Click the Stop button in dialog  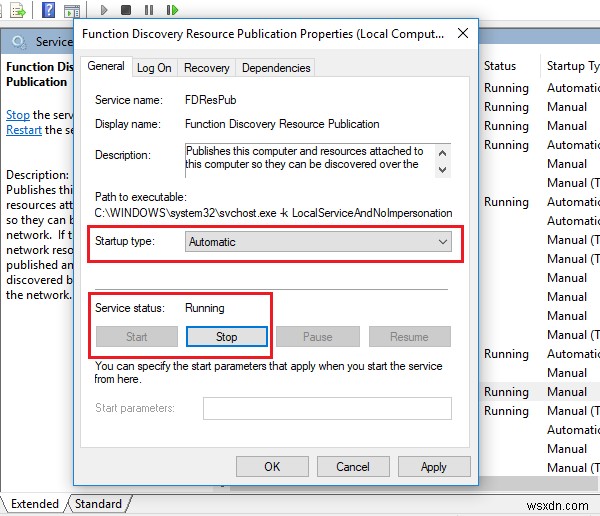(227, 337)
